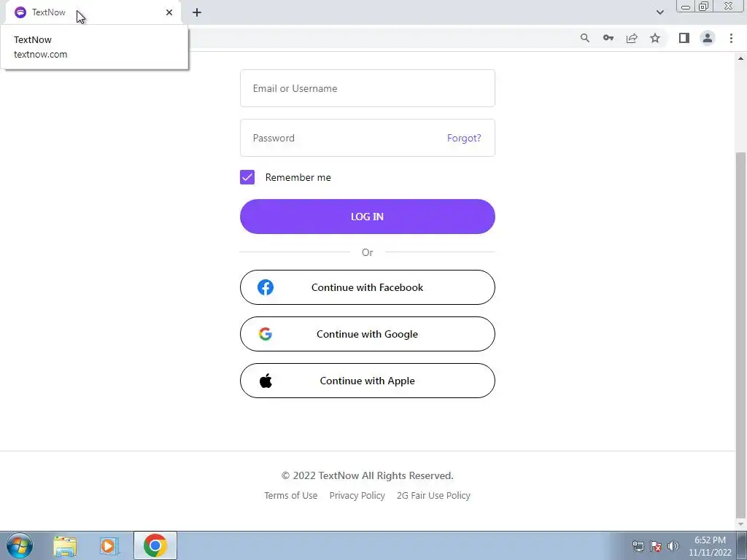Click the scrollbar up arrow
The image size is (747, 560).
[x=741, y=58]
